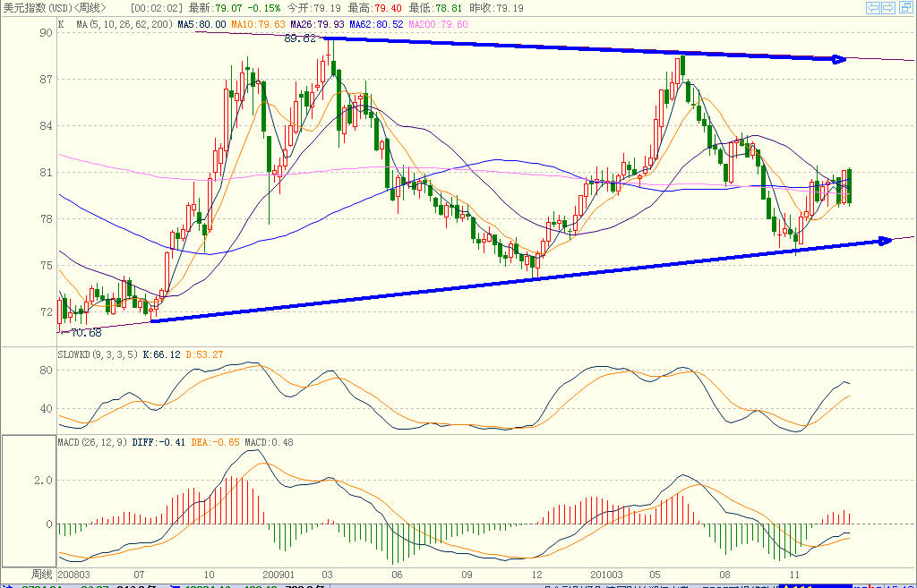917x588 pixels.
Task: Click the 89.62 peak price label
Action: (300, 38)
